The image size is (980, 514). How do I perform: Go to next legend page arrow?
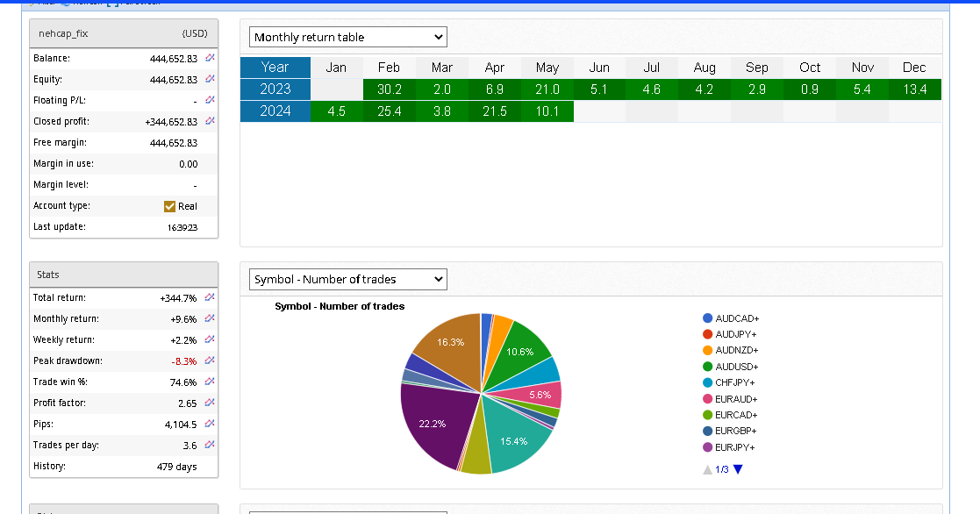click(x=738, y=469)
